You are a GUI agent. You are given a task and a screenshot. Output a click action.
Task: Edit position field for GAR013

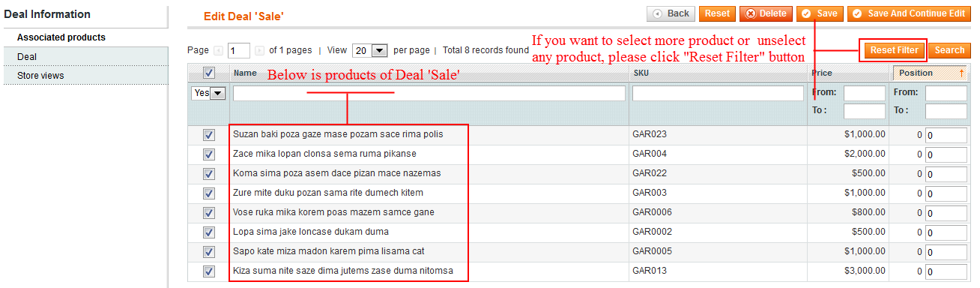[946, 272]
